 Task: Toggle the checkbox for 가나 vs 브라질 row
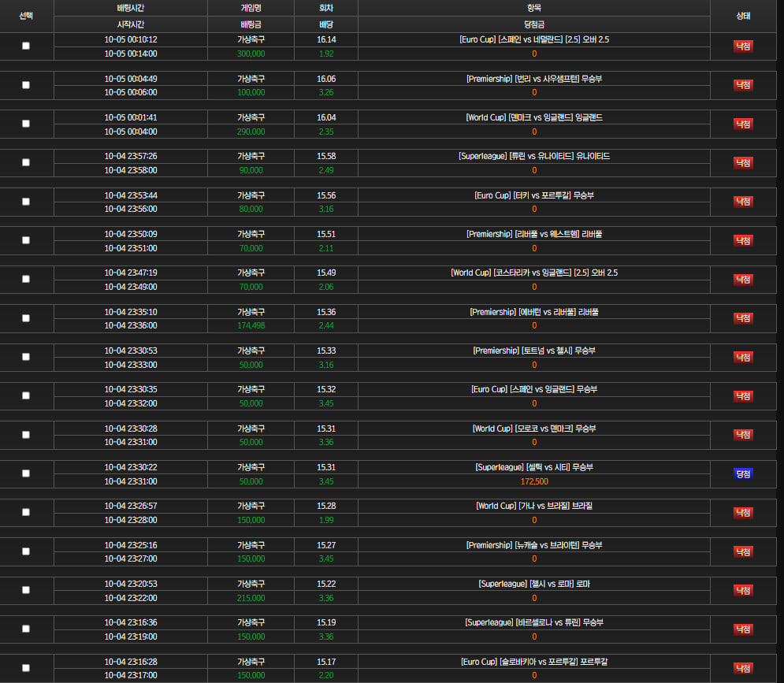[26, 512]
